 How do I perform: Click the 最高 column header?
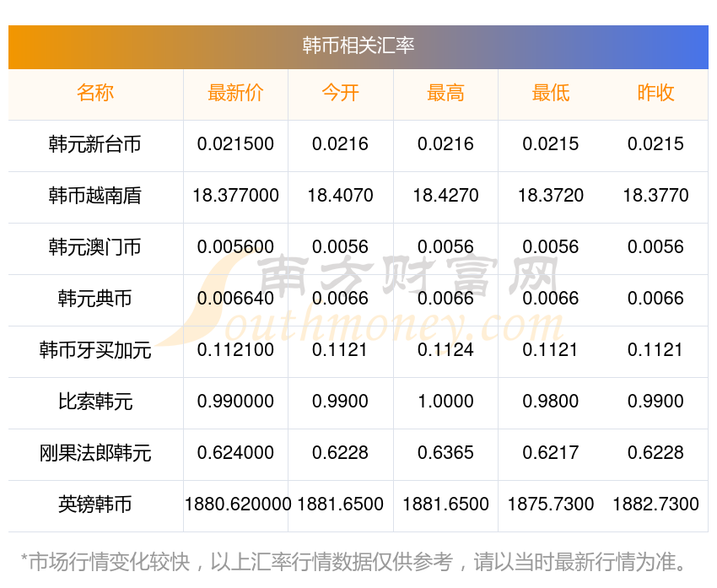[x=445, y=93]
